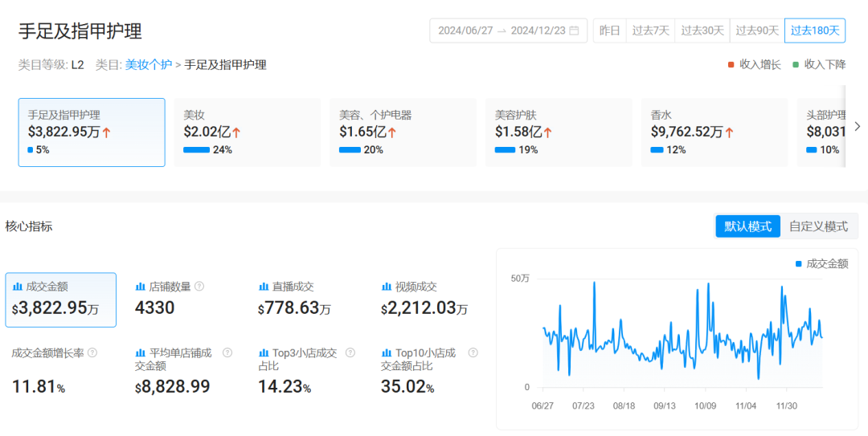Select the 过去7天 time range
This screenshot has width=868, height=436.
click(x=650, y=31)
